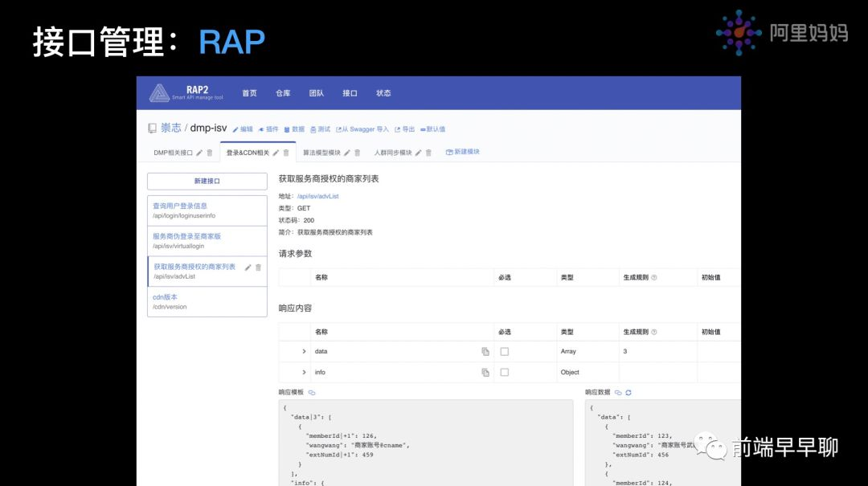Click the 响应模板 code box
The height and width of the screenshot is (486, 868).
point(426,443)
